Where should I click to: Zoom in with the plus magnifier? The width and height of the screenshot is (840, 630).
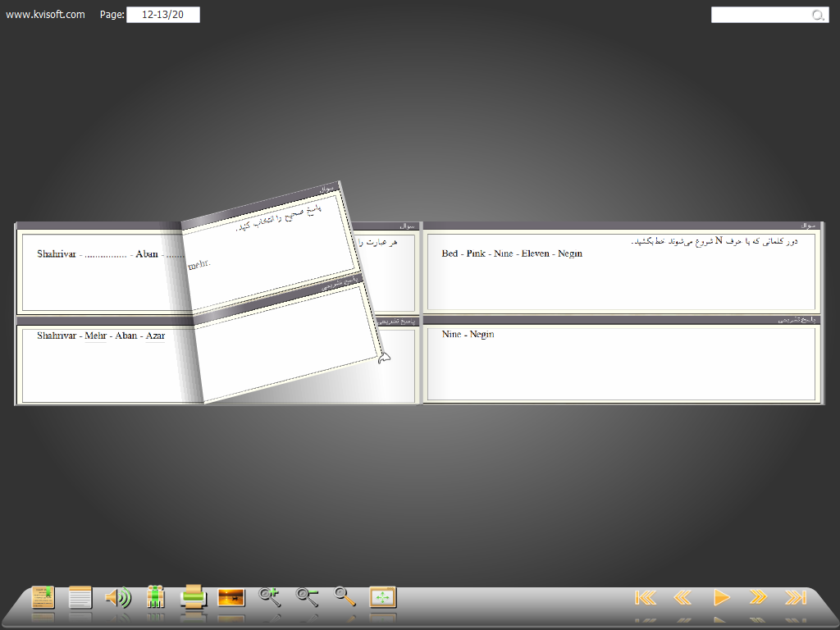pos(269,597)
